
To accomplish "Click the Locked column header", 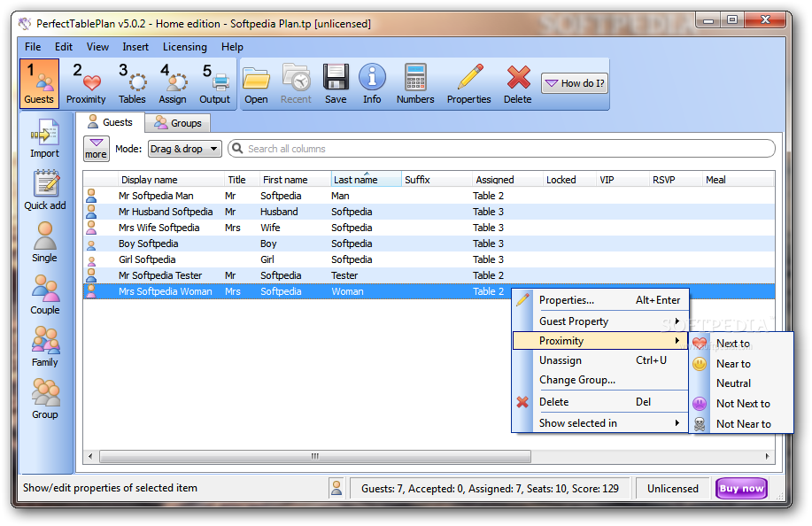I will click(569, 180).
